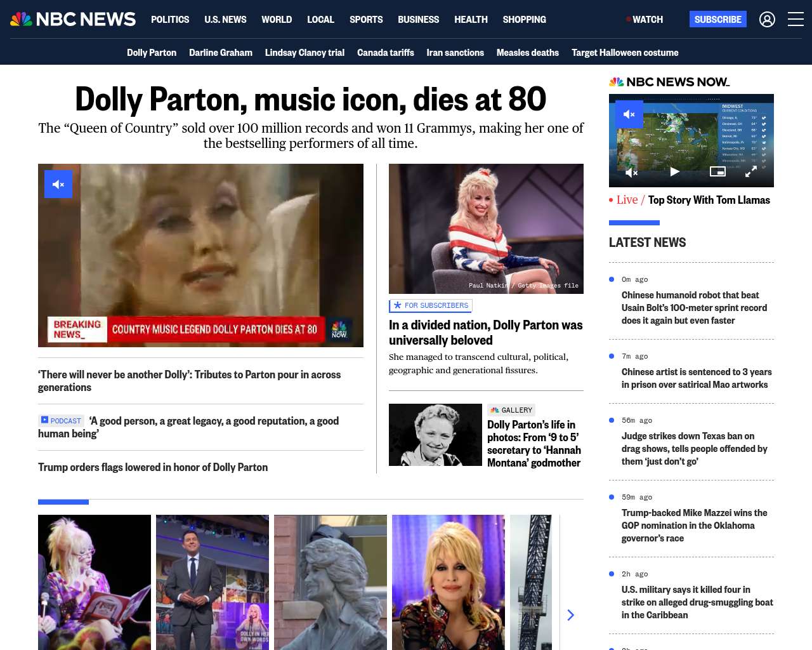Viewport: 812px width, 650px height.
Task: Open the Sports section
Action: (366, 20)
